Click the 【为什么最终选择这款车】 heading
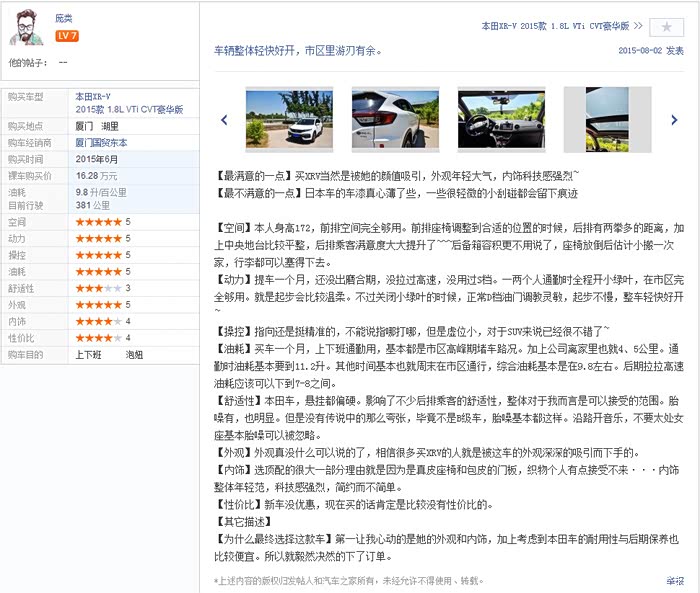Image resolution: width=700 pixels, height=593 pixels. (x=274, y=539)
